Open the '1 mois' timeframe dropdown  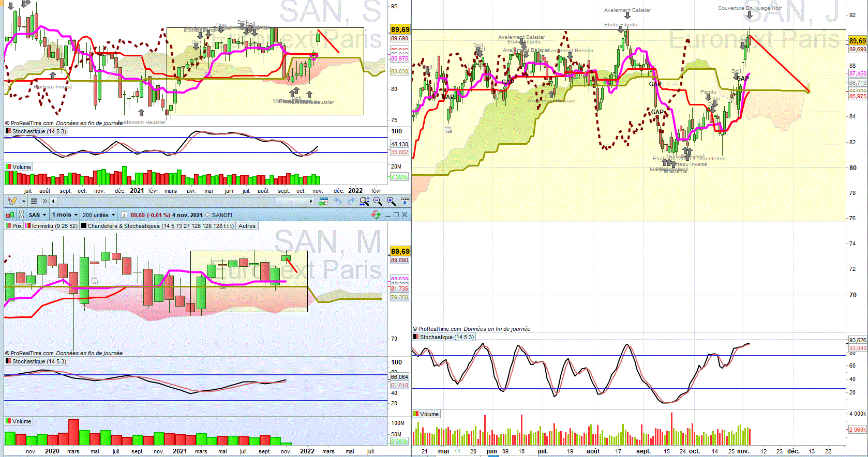65,215
